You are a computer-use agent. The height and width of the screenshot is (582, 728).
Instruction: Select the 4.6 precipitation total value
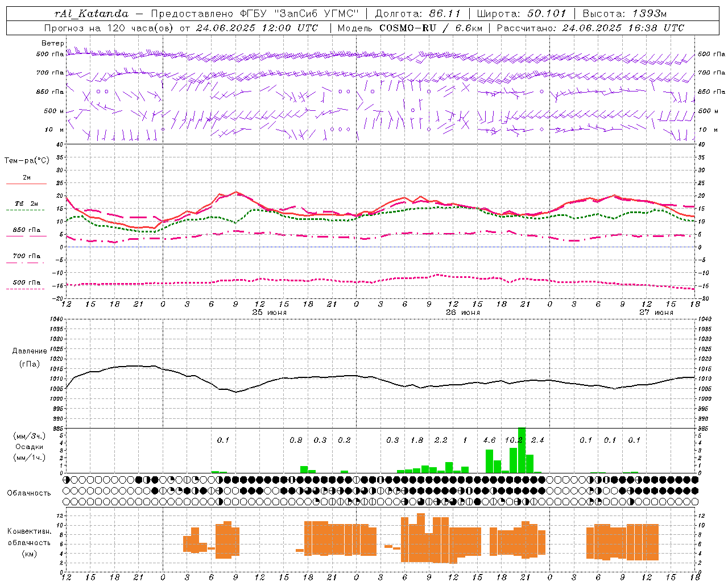click(x=489, y=440)
